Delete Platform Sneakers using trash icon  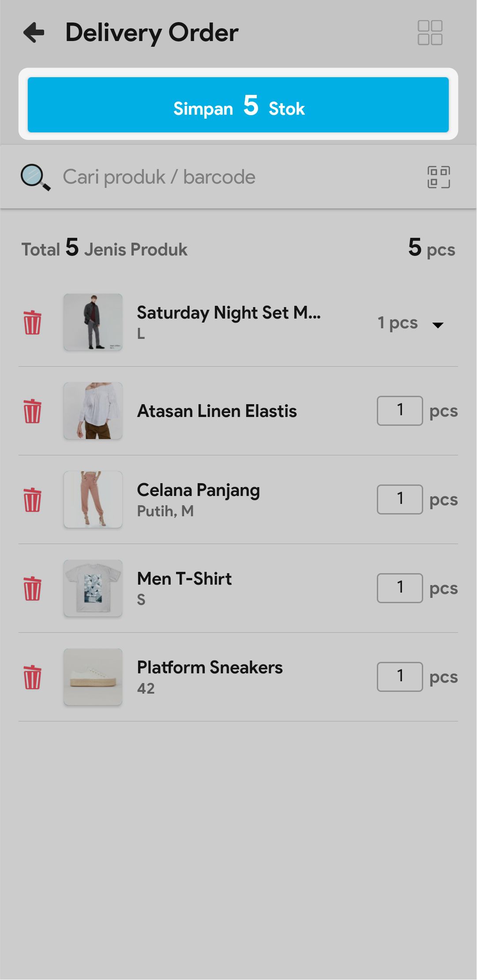(x=32, y=677)
